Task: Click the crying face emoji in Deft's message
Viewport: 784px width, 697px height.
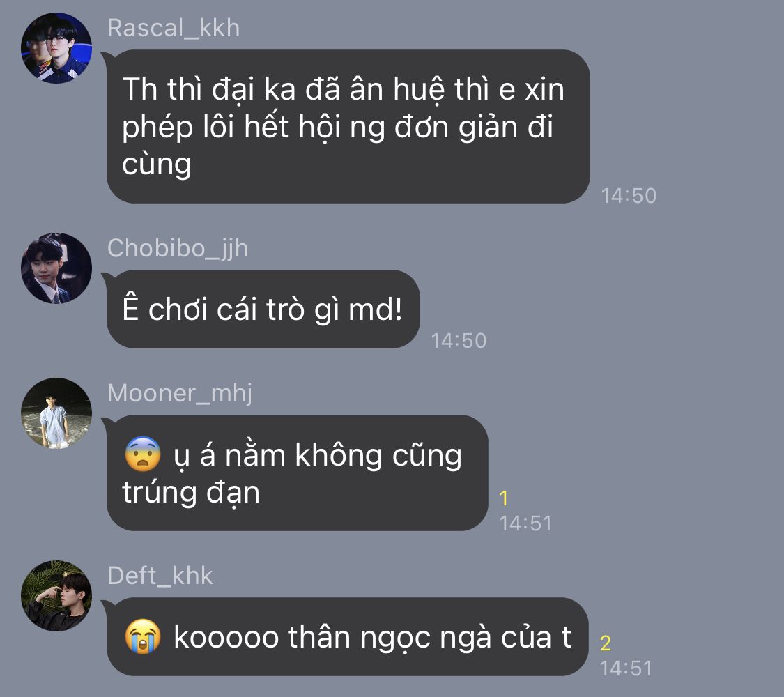Action: pos(143,636)
